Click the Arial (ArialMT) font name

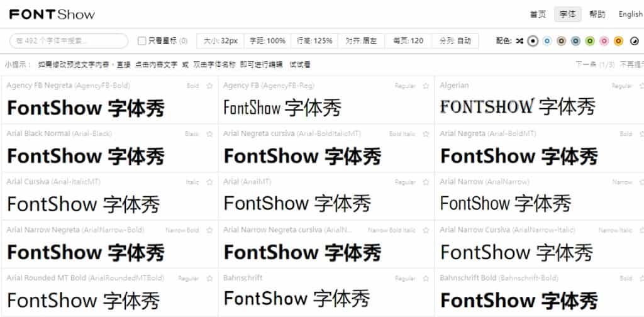(247, 182)
